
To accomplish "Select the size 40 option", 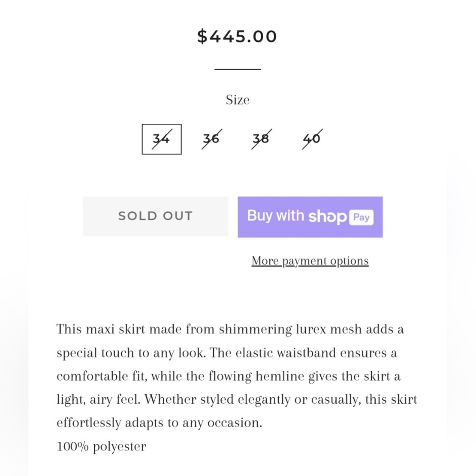I will (312, 139).
